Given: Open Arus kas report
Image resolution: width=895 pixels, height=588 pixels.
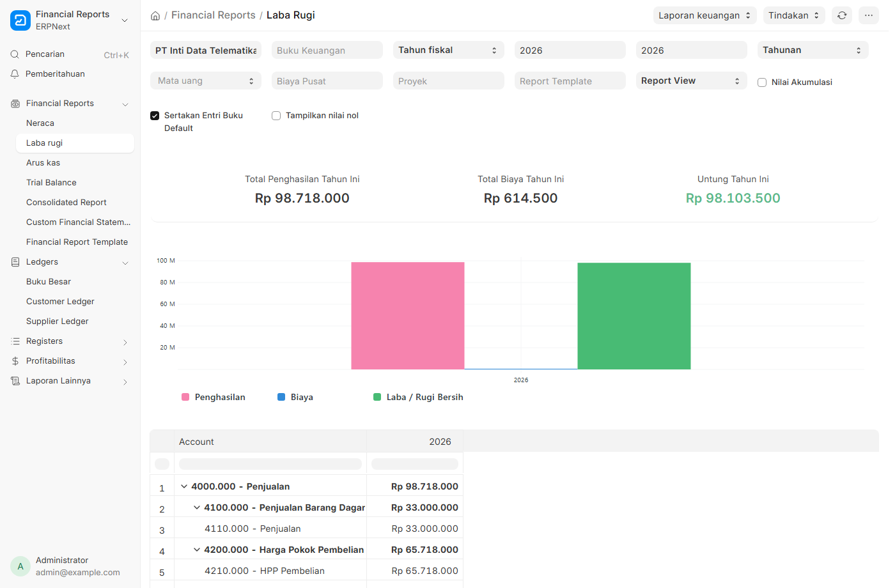Looking at the screenshot, I should click(x=75, y=163).
